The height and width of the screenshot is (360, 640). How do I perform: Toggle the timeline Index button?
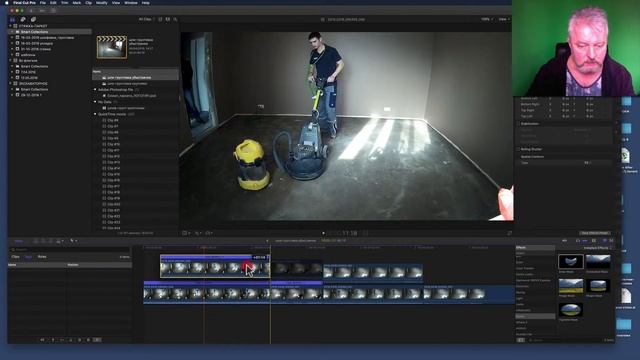pyautogui.click(x=19, y=241)
